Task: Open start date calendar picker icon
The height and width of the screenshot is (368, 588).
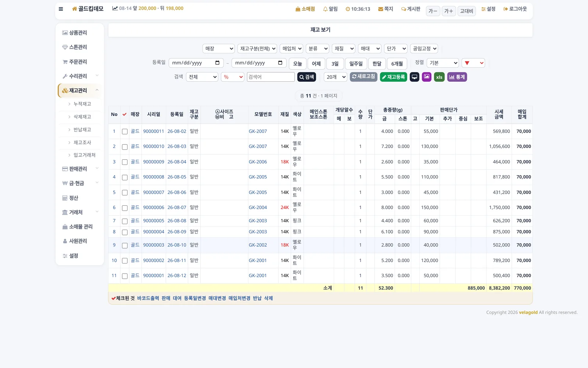Action: [217, 63]
